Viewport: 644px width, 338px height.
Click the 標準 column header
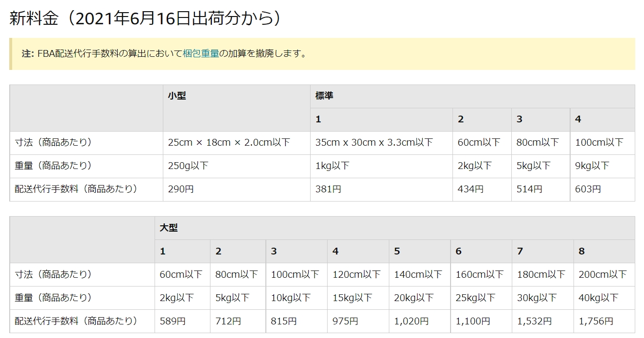coord(324,96)
